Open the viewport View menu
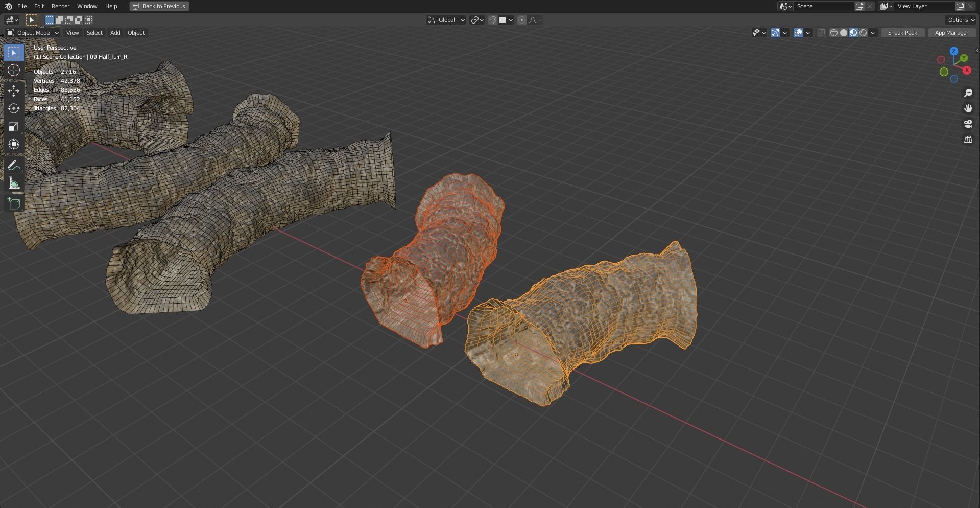This screenshot has height=508, width=980. point(73,33)
